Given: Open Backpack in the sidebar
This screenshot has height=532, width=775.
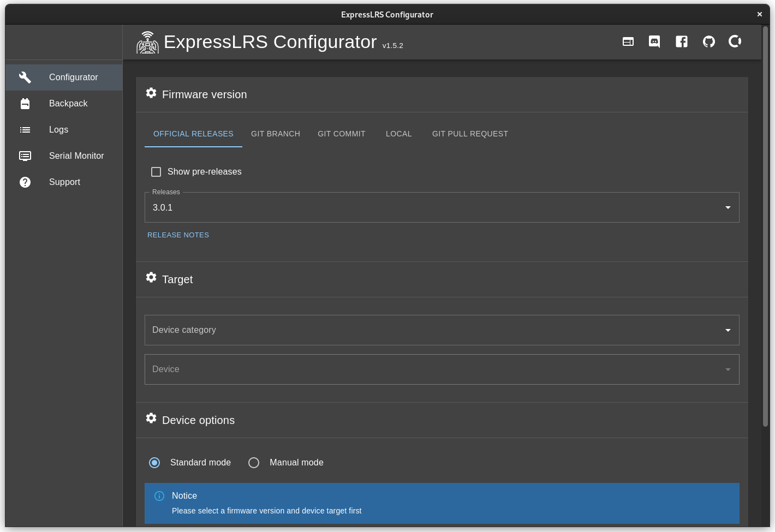Looking at the screenshot, I should 64,104.
